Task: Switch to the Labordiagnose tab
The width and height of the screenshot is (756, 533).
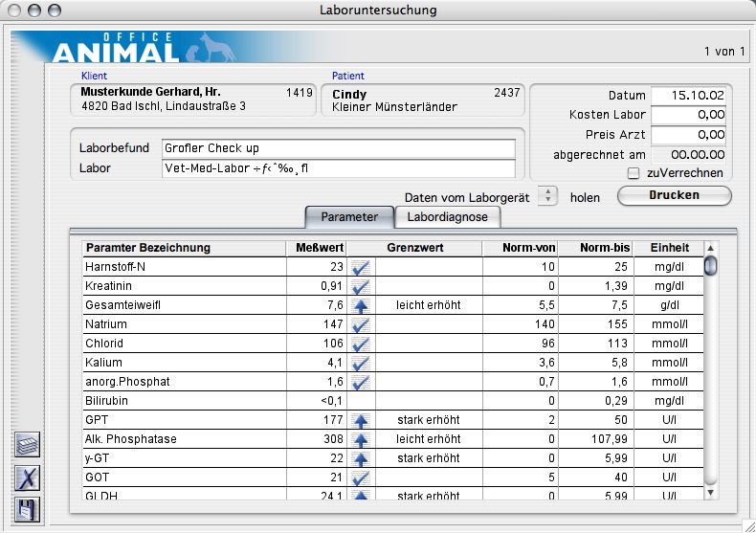Action: (448, 217)
